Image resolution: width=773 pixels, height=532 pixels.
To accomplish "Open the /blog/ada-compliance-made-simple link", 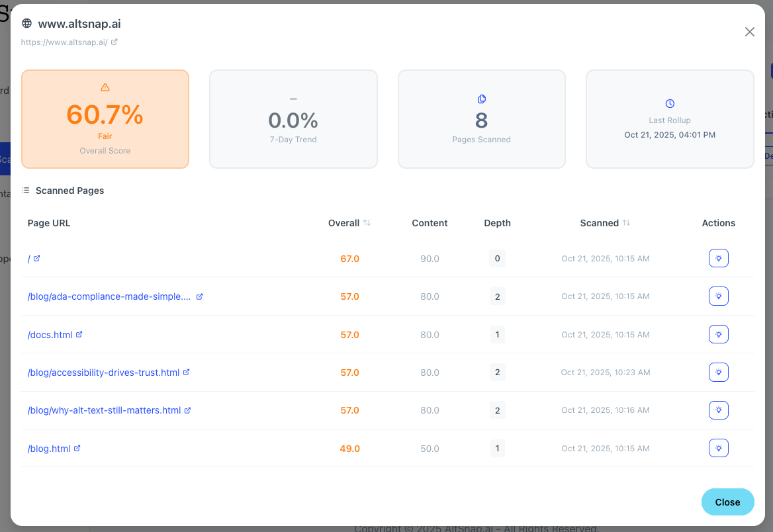I will click(109, 296).
